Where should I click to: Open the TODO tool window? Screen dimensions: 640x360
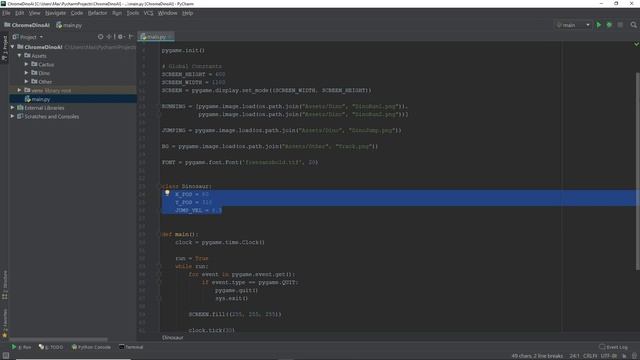click(51, 347)
